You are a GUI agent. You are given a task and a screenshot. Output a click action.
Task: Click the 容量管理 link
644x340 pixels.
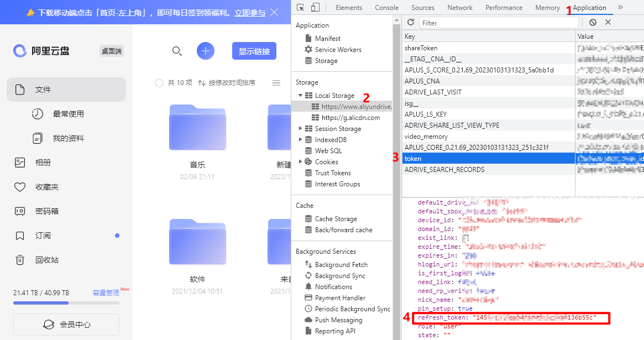coord(106,293)
